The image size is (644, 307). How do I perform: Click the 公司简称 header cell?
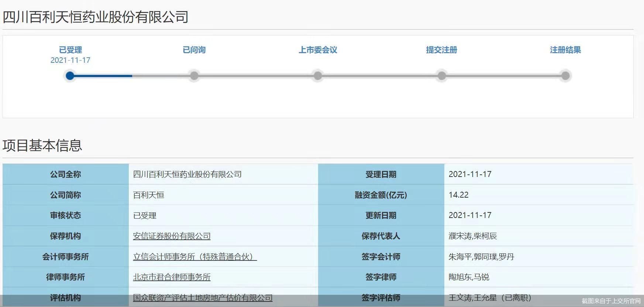pyautogui.click(x=66, y=195)
